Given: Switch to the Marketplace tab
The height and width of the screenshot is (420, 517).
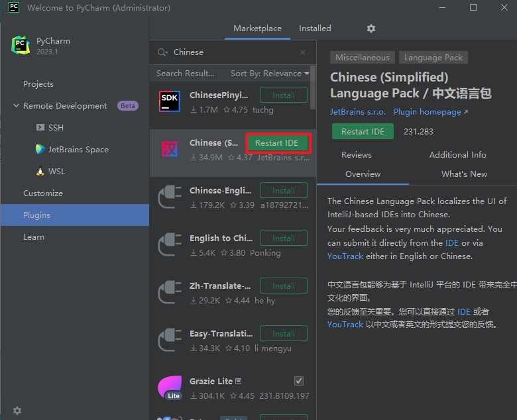Looking at the screenshot, I should point(258,28).
